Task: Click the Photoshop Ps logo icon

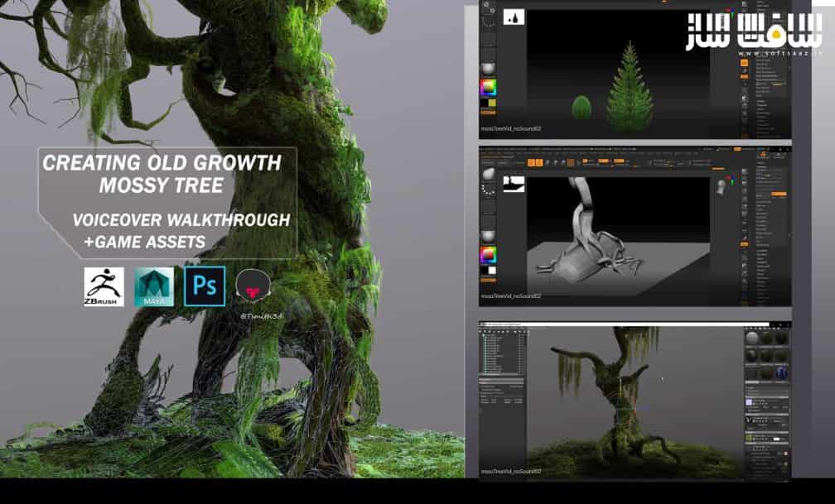Action: coord(205,286)
